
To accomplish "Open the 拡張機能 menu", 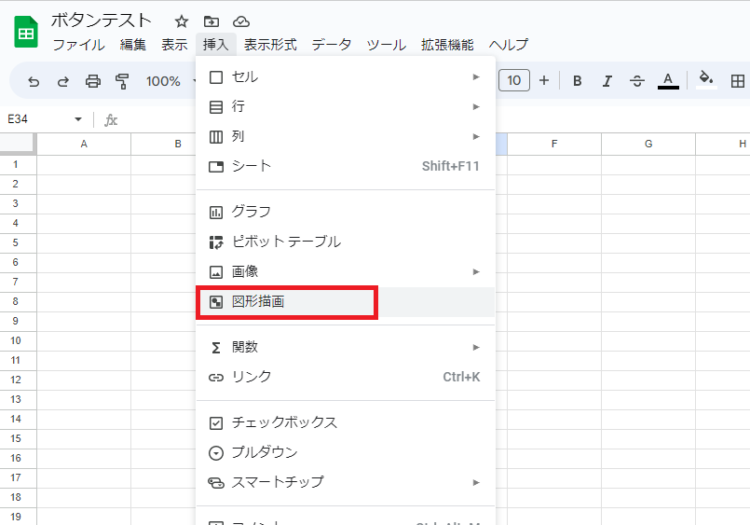I will (x=447, y=45).
